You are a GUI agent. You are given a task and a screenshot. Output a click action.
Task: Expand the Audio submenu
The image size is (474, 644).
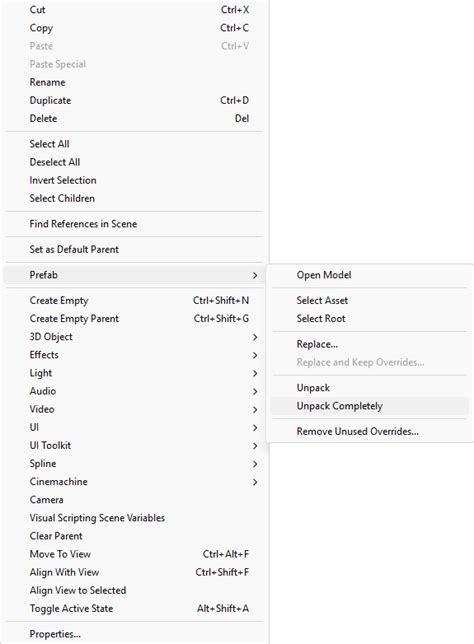134,391
